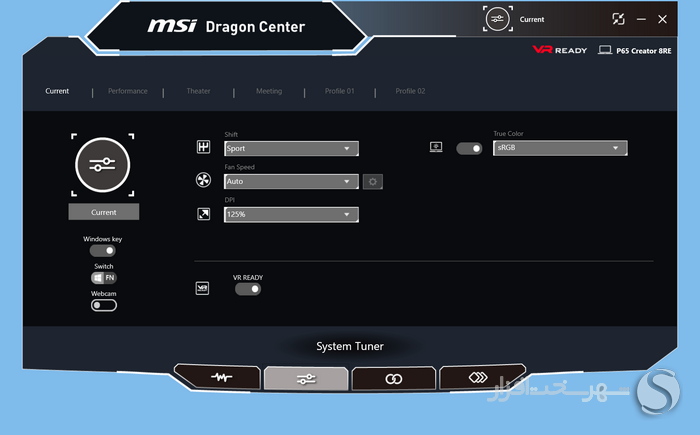Click the restore window icon in title bar
This screenshot has width=700, height=435.
(618, 19)
